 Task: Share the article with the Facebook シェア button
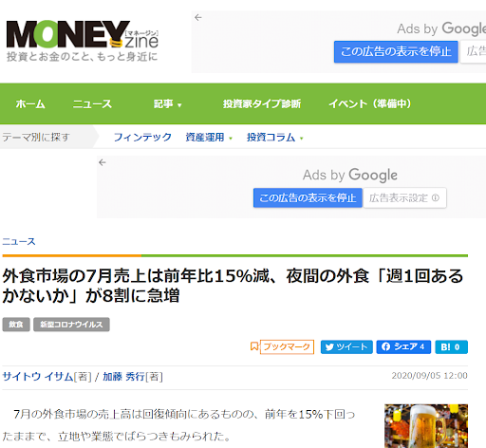tap(403, 347)
